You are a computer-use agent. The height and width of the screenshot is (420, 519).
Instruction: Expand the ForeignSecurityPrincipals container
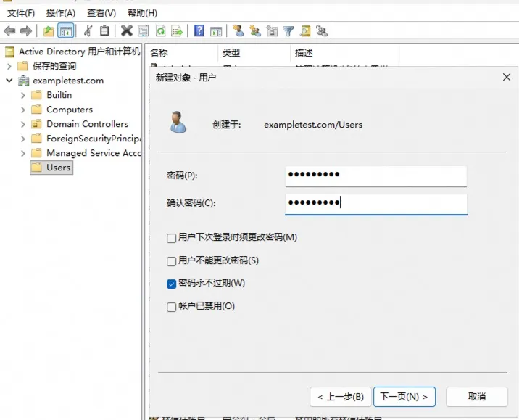pos(23,139)
